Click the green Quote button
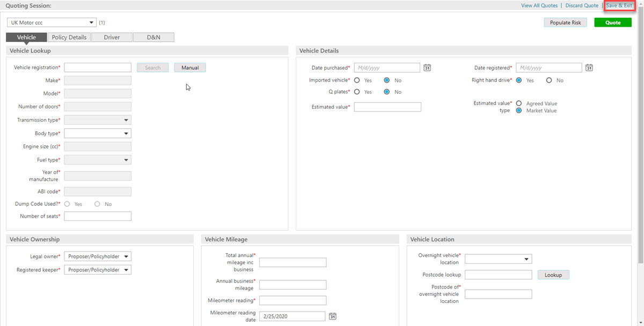The image size is (644, 326). point(613,23)
